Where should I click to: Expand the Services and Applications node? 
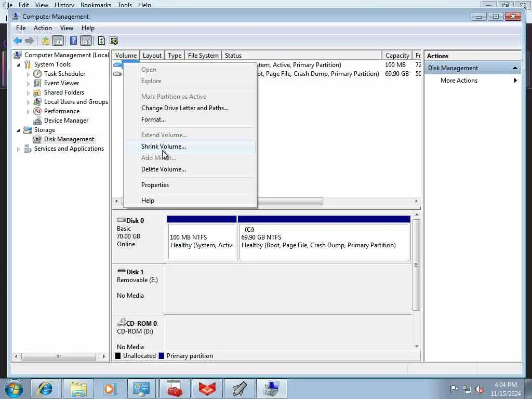click(18, 149)
